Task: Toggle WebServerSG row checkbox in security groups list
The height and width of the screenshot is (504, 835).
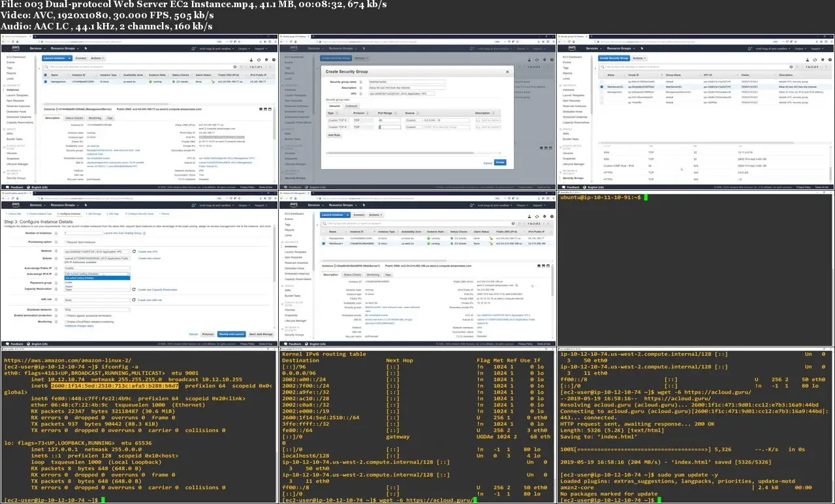Action: pyautogui.click(x=601, y=87)
